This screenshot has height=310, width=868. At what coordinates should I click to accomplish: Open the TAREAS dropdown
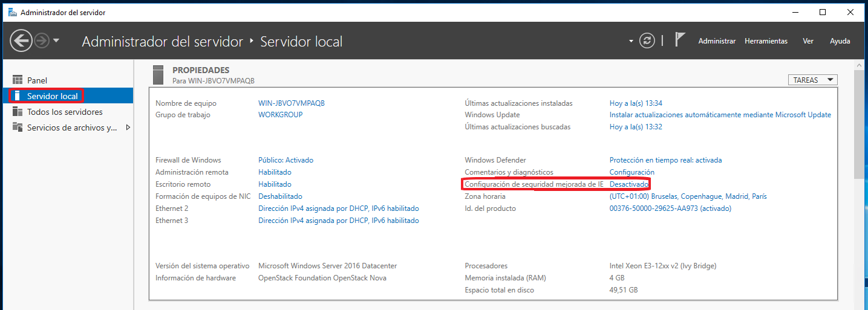813,80
